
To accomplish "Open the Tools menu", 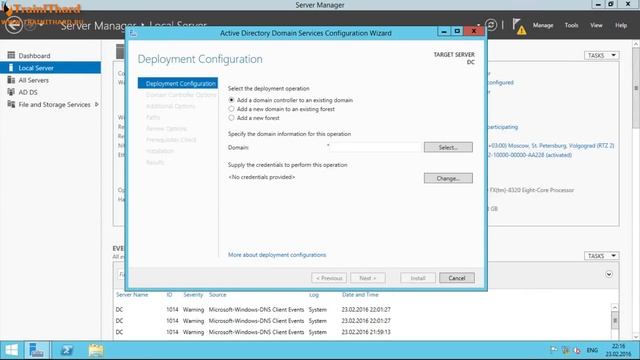I will pyautogui.click(x=571, y=25).
